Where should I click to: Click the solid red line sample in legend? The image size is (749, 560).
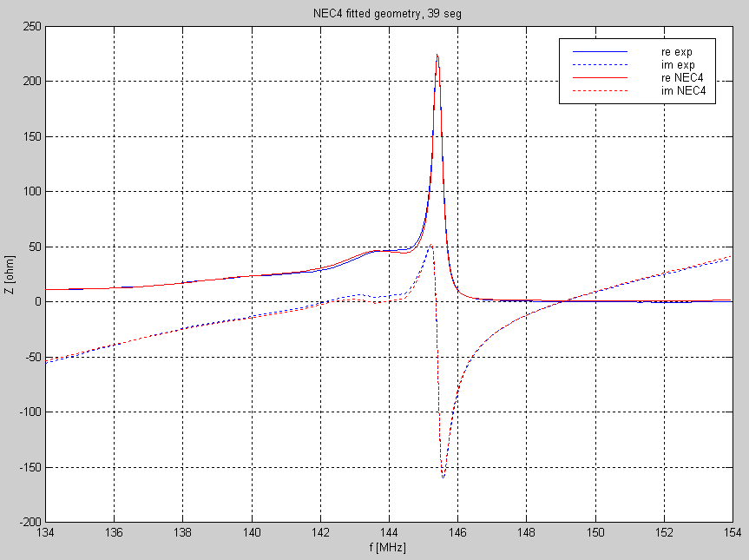(x=600, y=77)
